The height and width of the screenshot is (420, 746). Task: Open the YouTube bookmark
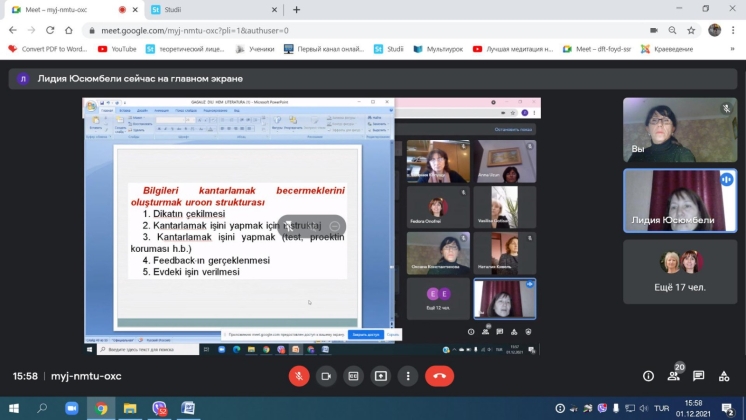pos(117,48)
